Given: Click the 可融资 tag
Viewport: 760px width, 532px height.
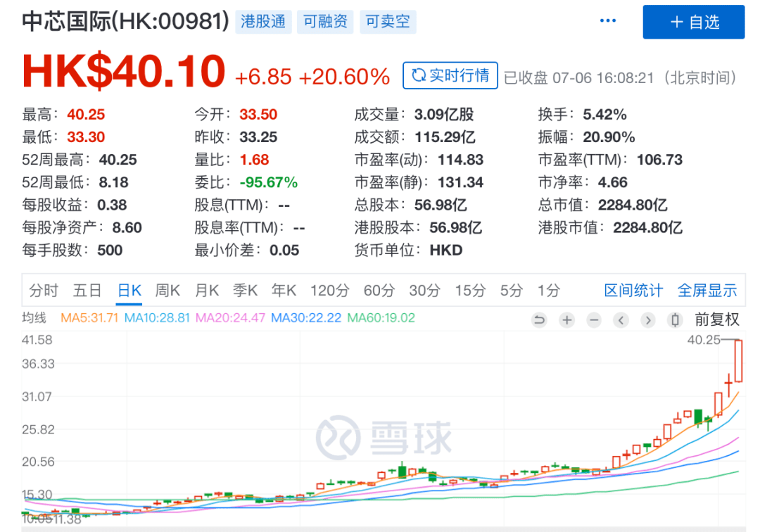Looking at the screenshot, I should point(325,22).
